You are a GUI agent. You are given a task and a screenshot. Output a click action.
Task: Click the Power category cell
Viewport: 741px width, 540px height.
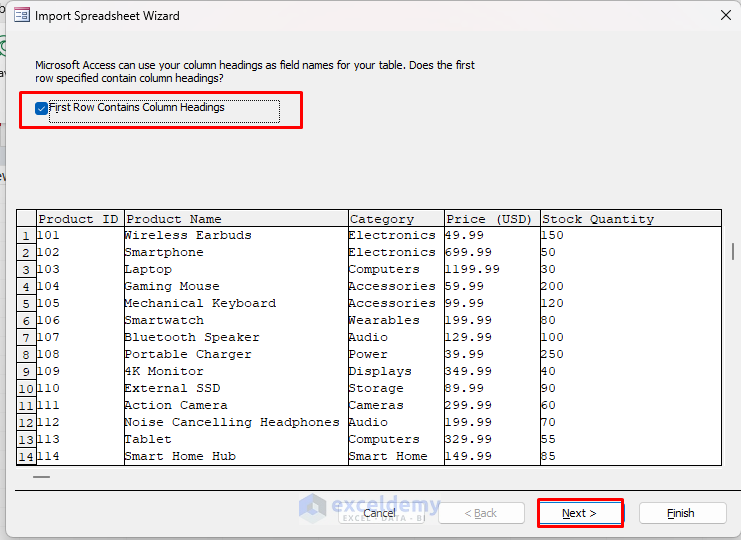coord(396,354)
